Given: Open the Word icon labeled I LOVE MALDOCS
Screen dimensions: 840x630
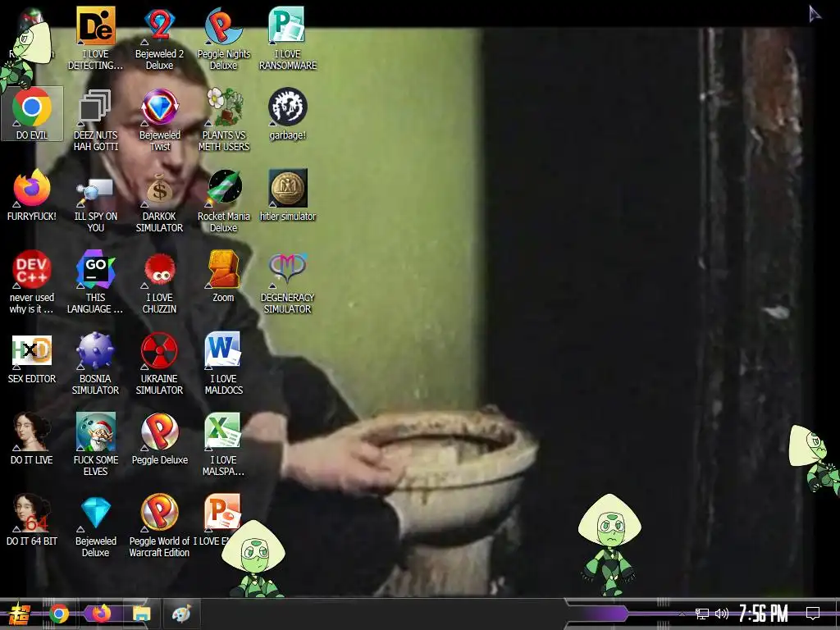Looking at the screenshot, I should 223,350.
